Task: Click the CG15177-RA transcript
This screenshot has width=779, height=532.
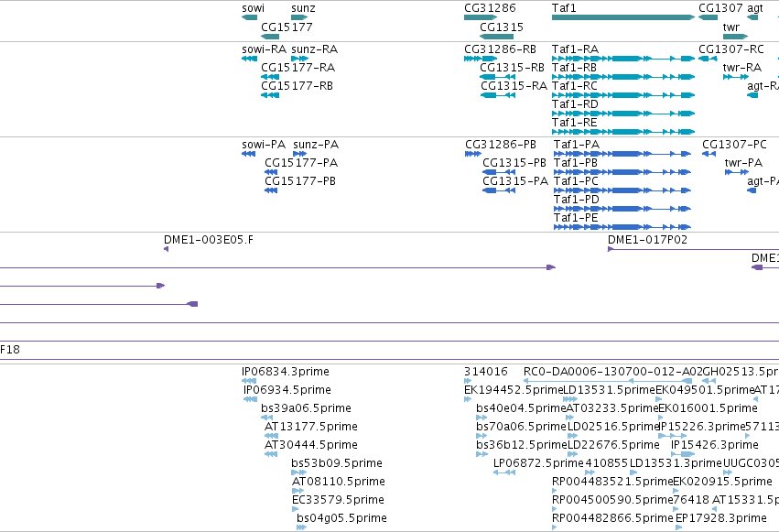Action: click(x=270, y=77)
